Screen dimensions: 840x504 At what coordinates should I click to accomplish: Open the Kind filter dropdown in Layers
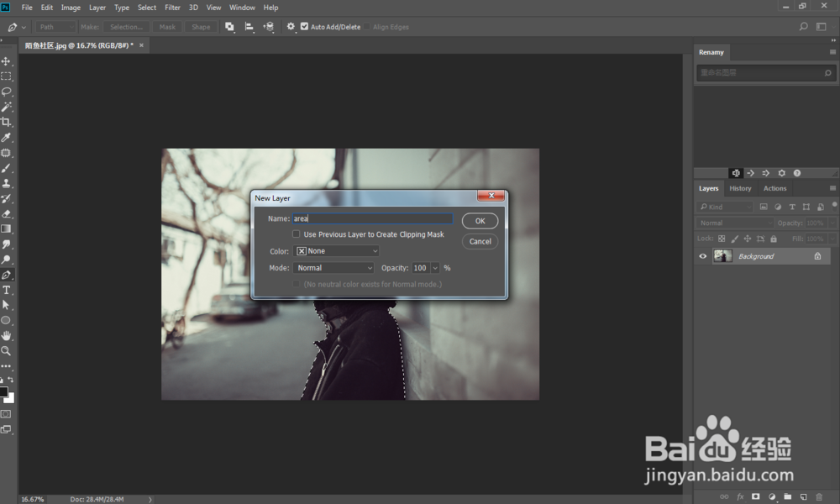[726, 207]
